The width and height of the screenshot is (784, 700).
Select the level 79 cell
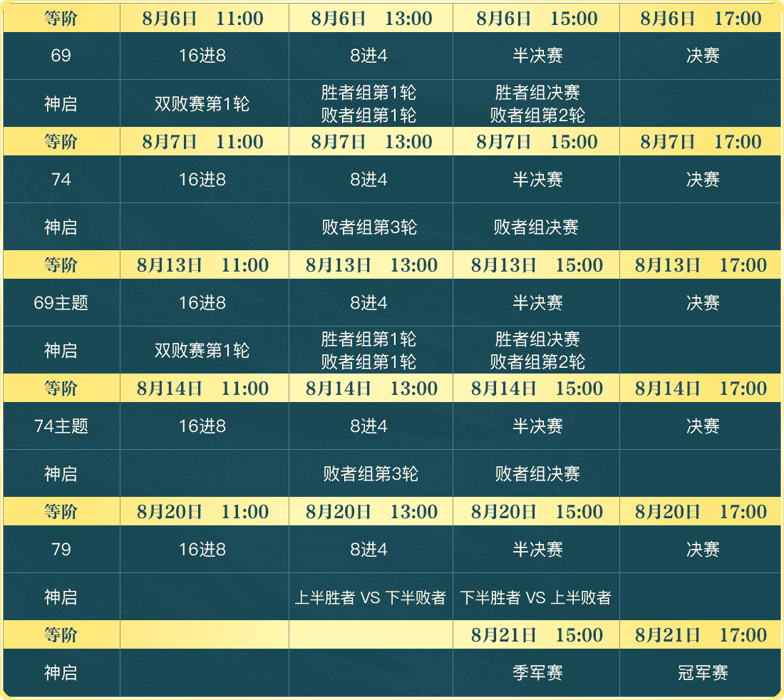coord(61,550)
